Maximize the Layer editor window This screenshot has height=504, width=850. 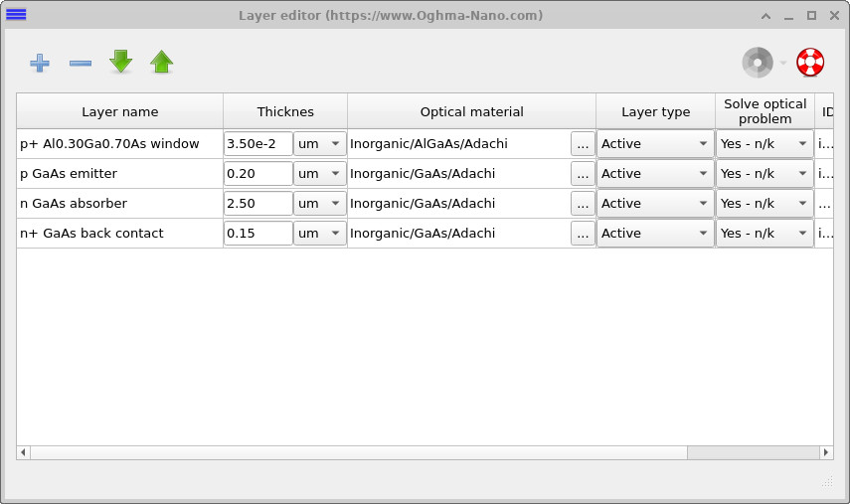tap(811, 16)
